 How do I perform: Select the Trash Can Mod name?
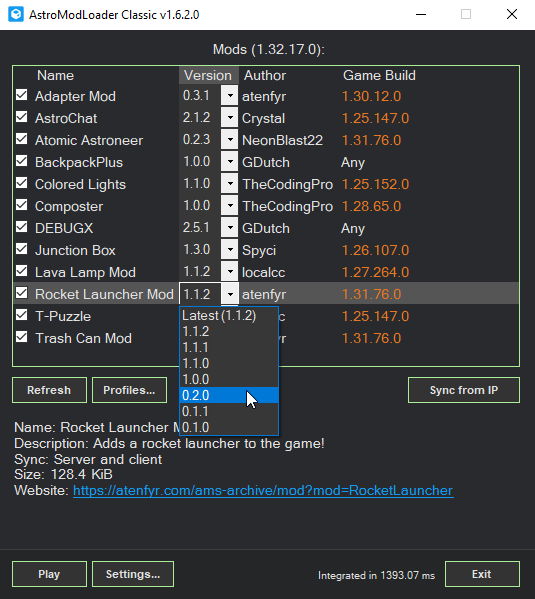(83, 338)
